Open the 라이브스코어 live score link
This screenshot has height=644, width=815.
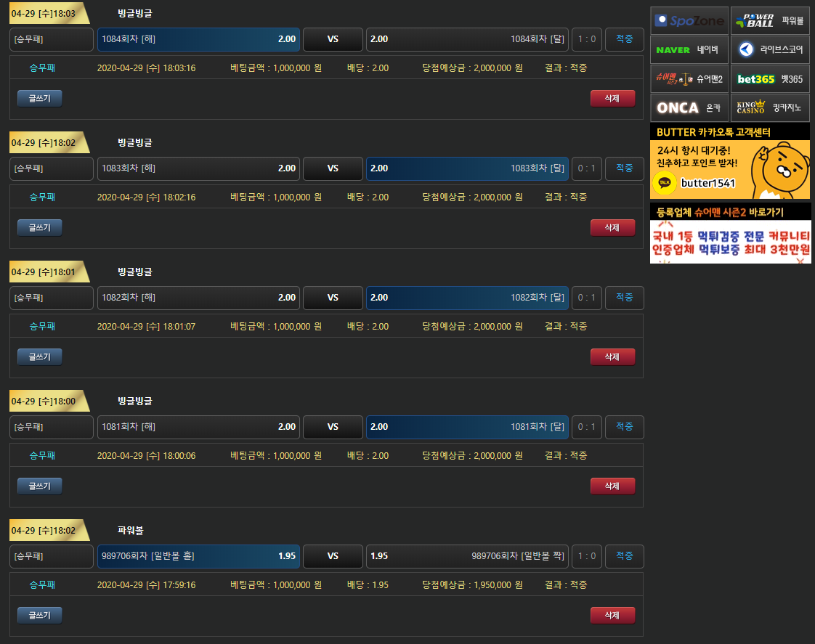(x=770, y=50)
